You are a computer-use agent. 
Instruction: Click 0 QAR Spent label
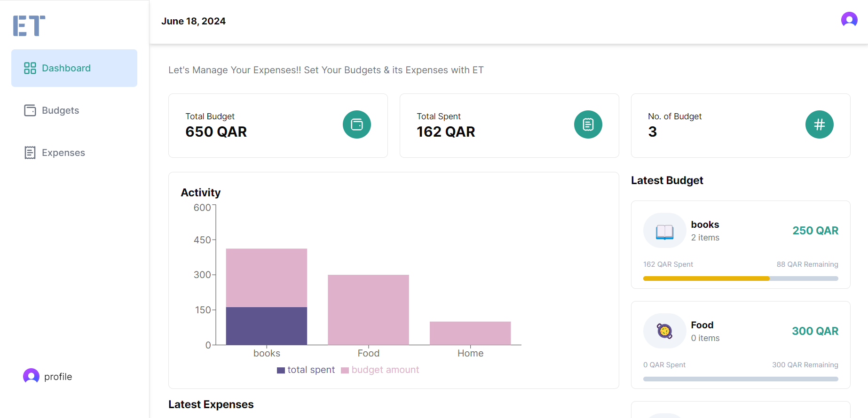(x=664, y=365)
